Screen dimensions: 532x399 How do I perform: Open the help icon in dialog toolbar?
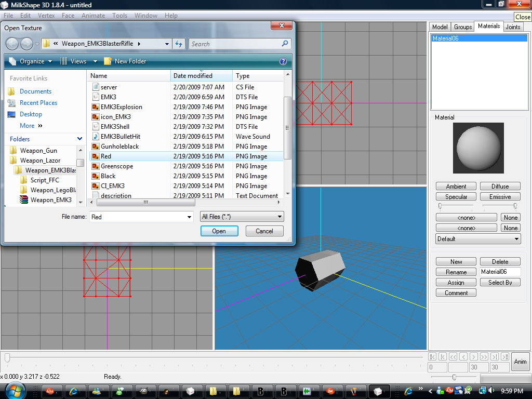(283, 61)
